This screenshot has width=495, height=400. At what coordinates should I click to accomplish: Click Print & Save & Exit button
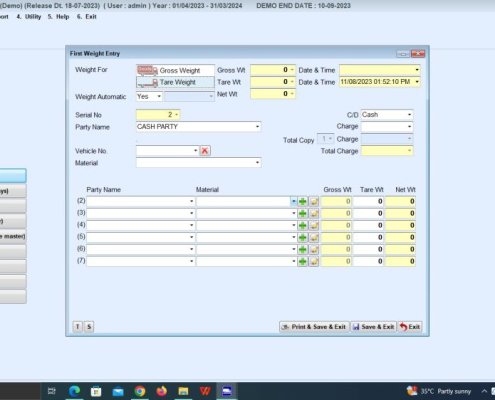click(314, 327)
